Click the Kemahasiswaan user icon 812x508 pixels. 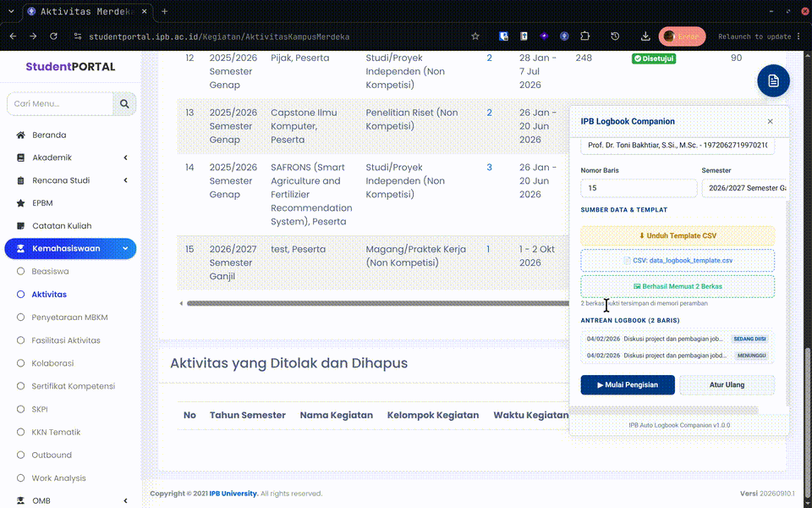click(x=20, y=249)
